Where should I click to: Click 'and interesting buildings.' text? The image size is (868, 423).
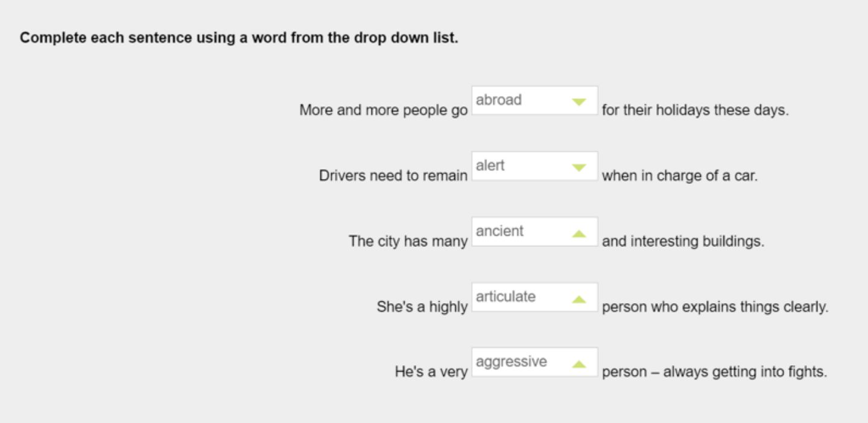click(683, 242)
